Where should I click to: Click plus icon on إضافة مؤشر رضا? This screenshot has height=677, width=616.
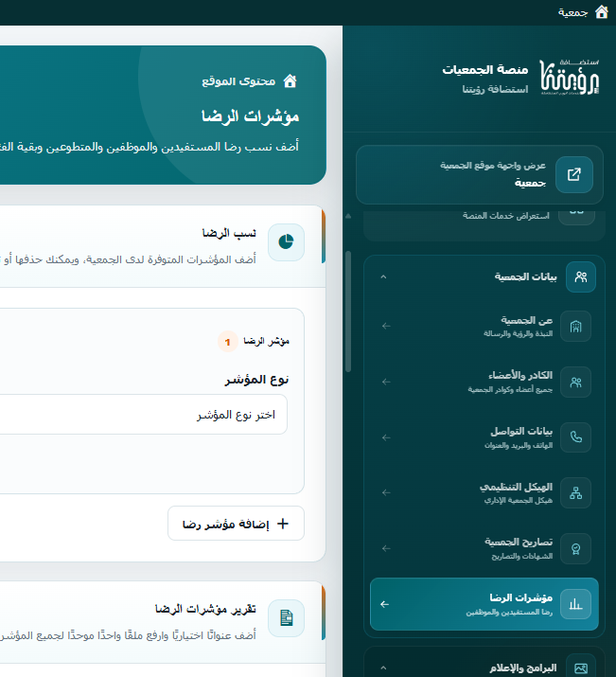click(x=283, y=524)
